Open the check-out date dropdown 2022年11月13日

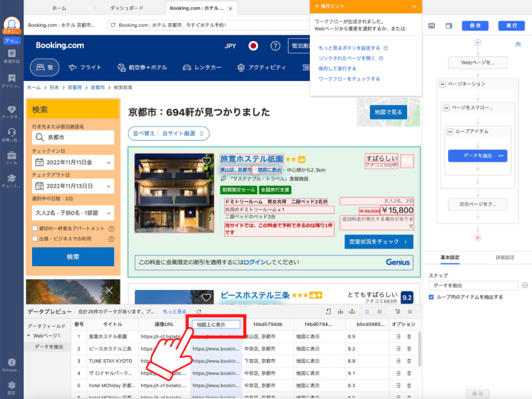pyautogui.click(x=73, y=186)
